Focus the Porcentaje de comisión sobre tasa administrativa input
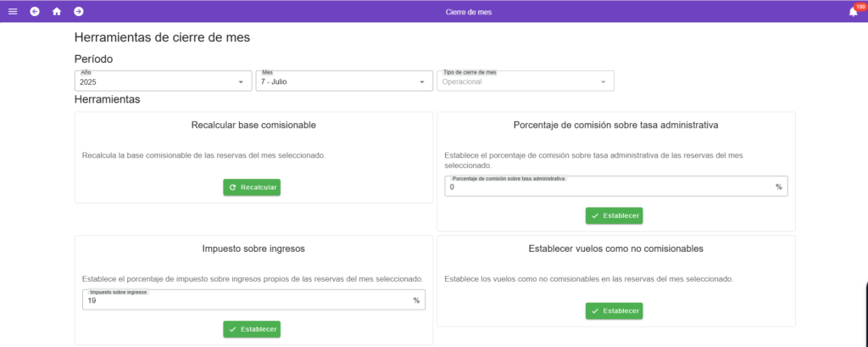Image resolution: width=868 pixels, height=347 pixels. pyautogui.click(x=610, y=187)
